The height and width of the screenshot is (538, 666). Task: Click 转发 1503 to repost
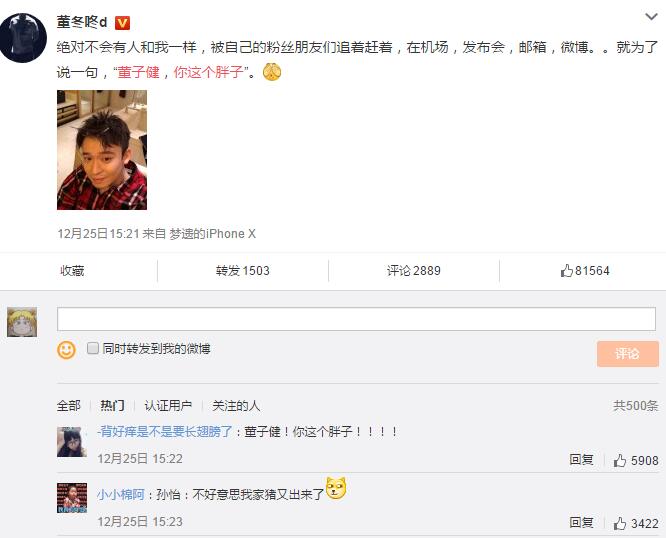(242, 271)
